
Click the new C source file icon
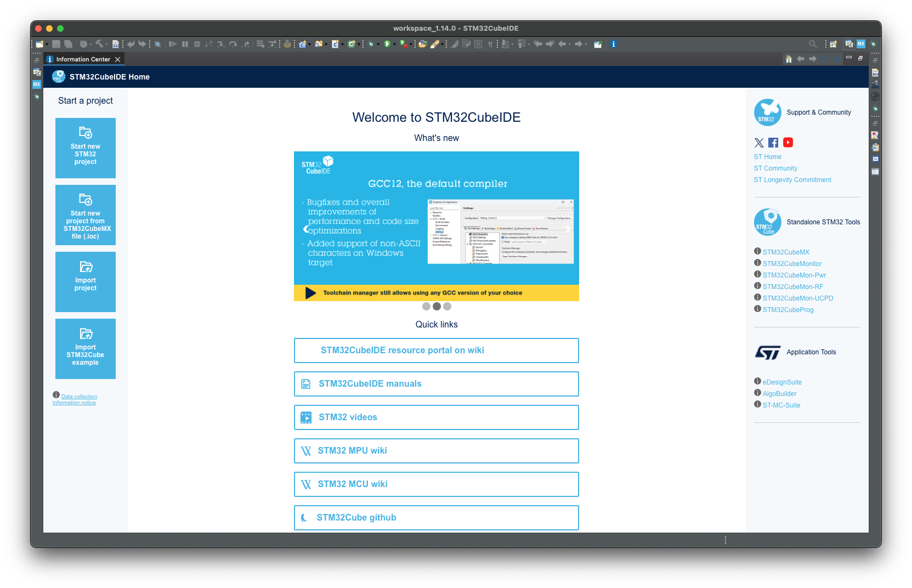point(335,44)
